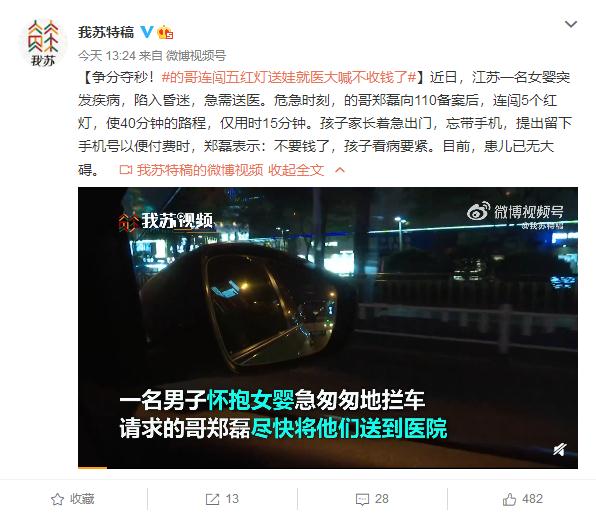Click the blue verified V badge

click(147, 32)
